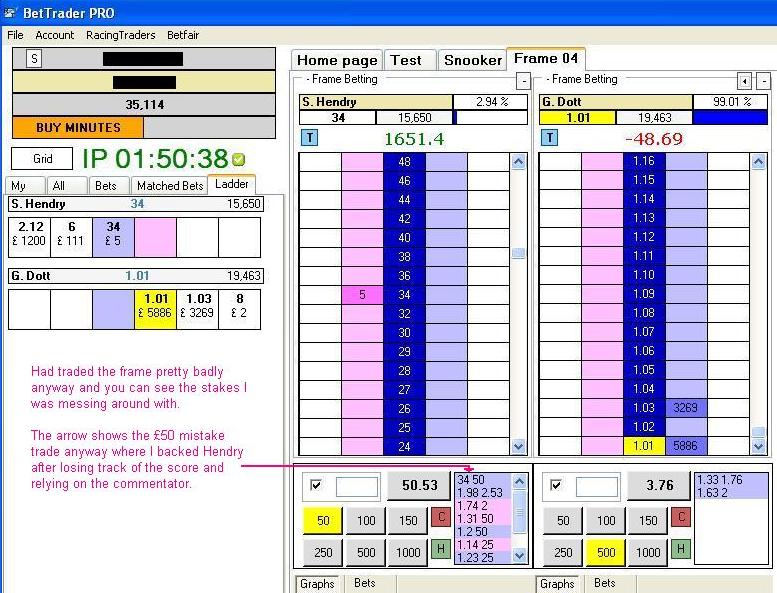
Task: Click the pink 5 cell at price 34
Action: (362, 295)
